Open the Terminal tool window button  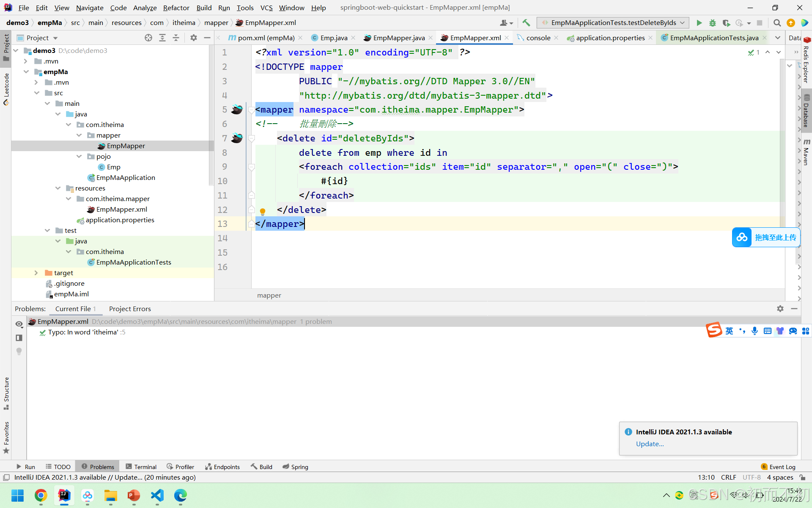pos(141,467)
